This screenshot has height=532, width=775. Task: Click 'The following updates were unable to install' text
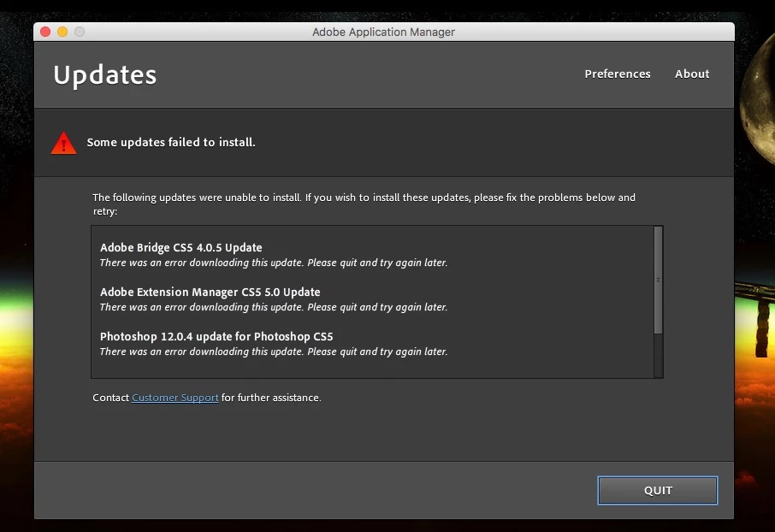pyautogui.click(x=364, y=204)
